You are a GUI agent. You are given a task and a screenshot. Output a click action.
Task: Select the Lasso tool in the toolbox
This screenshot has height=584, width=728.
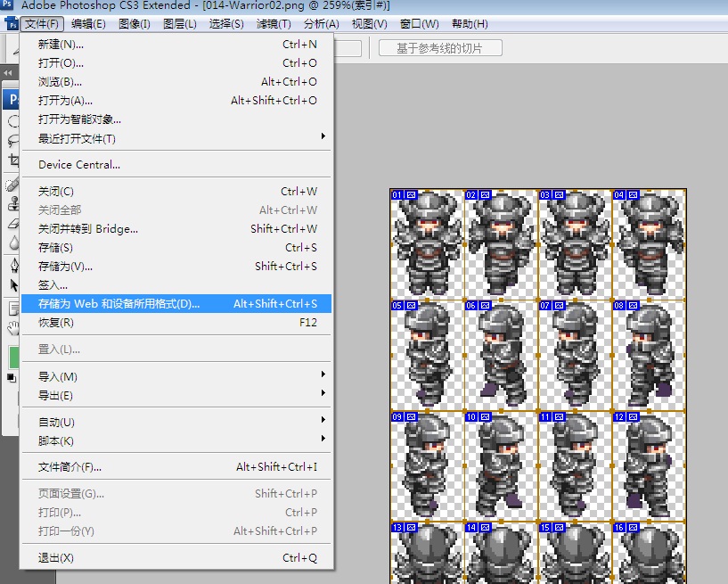click(13, 140)
